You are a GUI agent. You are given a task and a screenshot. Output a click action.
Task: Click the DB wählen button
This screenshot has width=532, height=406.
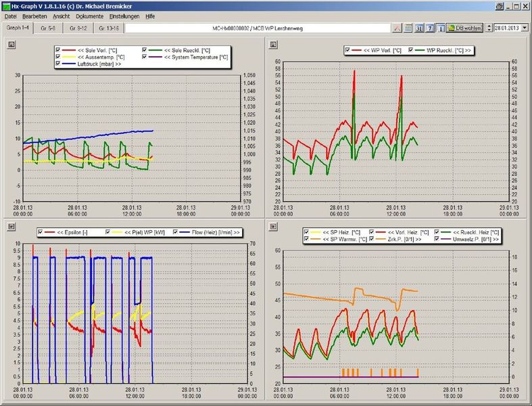pos(464,28)
